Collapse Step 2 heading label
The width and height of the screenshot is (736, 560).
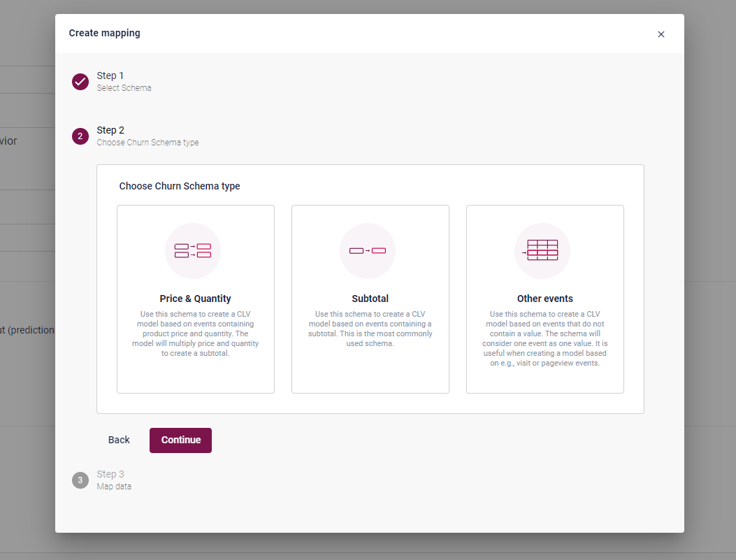[110, 130]
